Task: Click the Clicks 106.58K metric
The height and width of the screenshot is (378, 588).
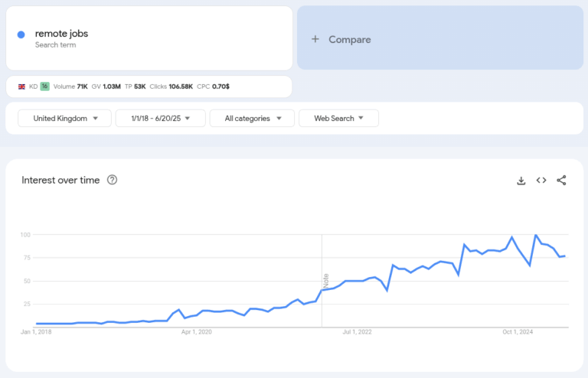Action: [171, 86]
